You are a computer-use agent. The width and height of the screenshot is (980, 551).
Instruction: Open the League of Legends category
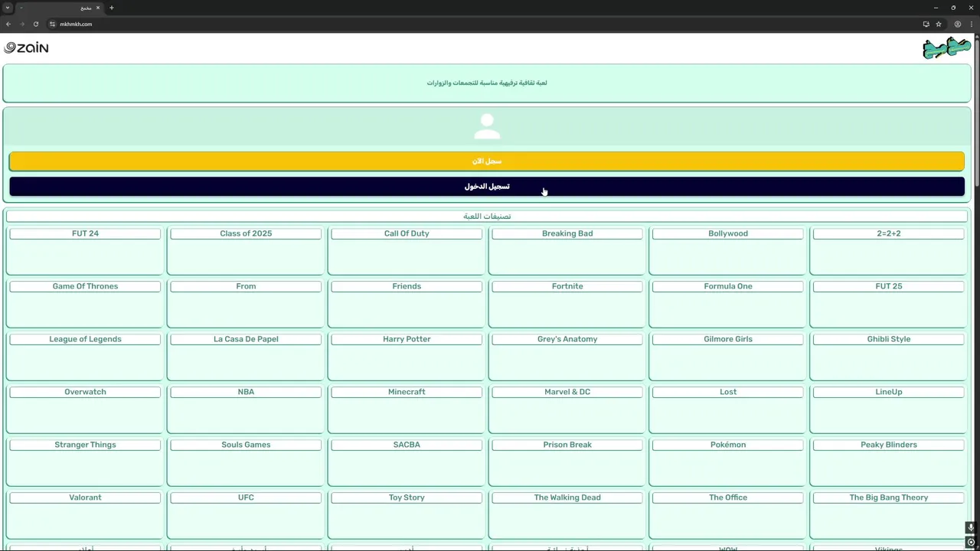pyautogui.click(x=85, y=356)
